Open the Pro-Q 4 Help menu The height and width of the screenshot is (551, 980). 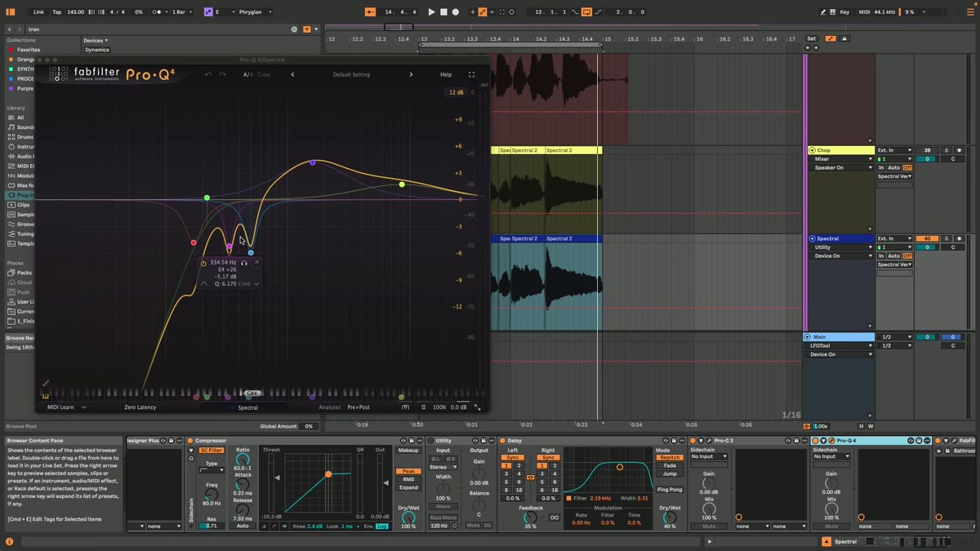tap(446, 74)
